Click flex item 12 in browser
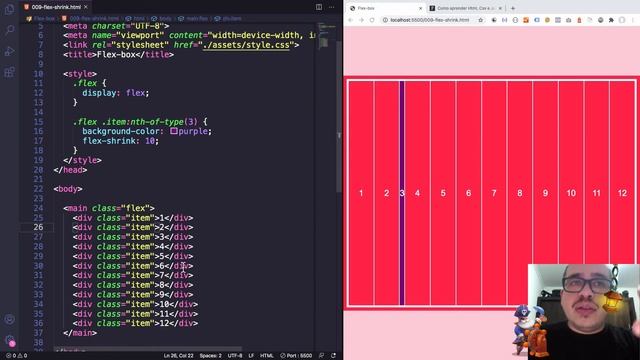Image resolution: width=640 pixels, height=360 pixels. coord(622,193)
